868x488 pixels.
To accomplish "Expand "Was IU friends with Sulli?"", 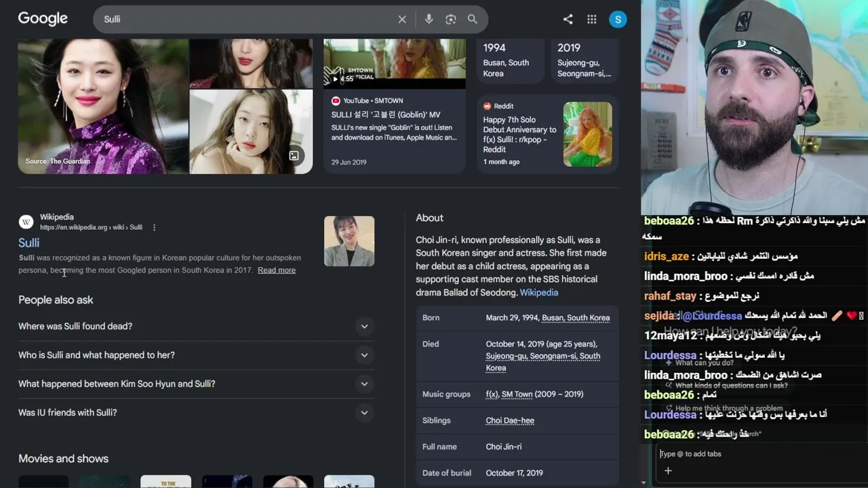I will [x=196, y=413].
